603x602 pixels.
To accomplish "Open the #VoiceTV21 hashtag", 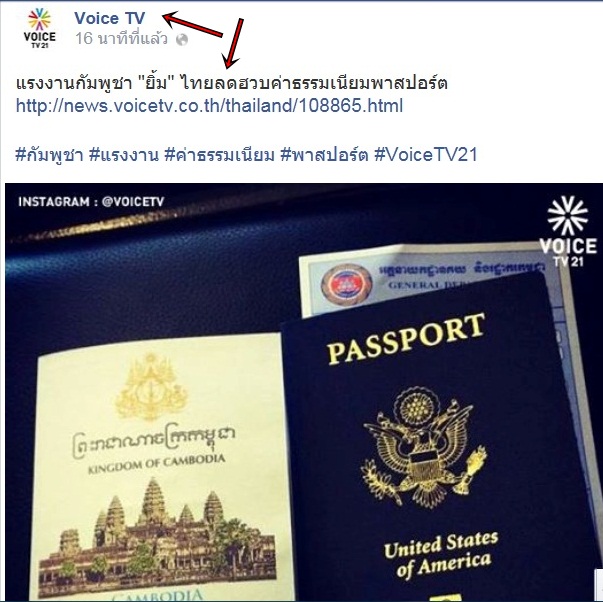I will pyautogui.click(x=426, y=155).
